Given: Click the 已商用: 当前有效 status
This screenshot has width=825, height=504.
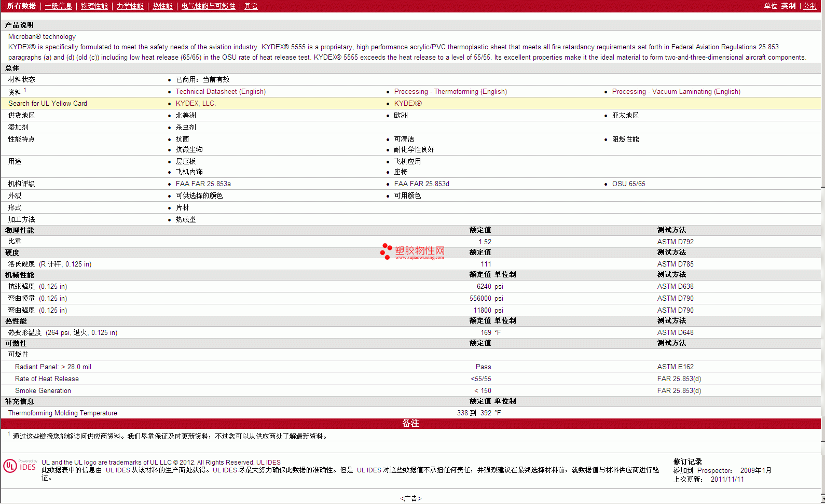Looking at the screenshot, I should click(x=202, y=79).
